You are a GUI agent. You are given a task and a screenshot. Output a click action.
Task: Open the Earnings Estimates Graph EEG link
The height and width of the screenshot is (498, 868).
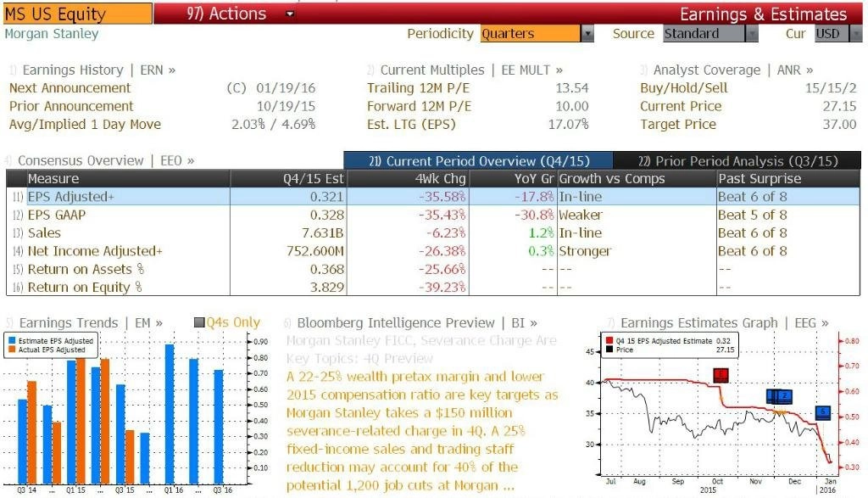pyautogui.click(x=724, y=323)
